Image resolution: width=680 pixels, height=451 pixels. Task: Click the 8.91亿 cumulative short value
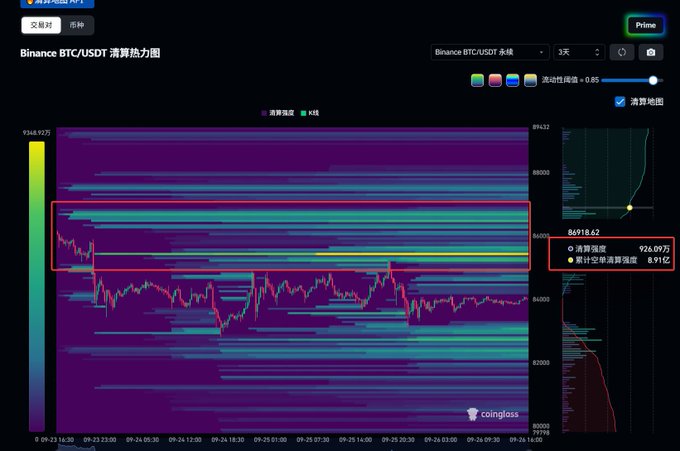tap(659, 260)
